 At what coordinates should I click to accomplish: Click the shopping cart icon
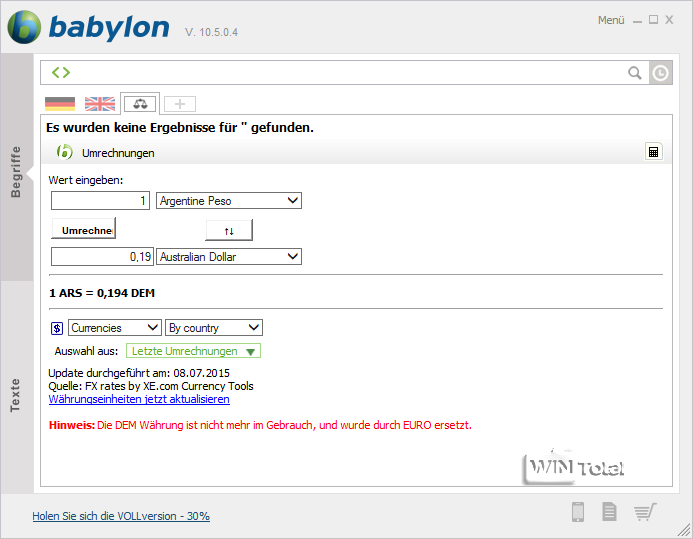coord(645,512)
